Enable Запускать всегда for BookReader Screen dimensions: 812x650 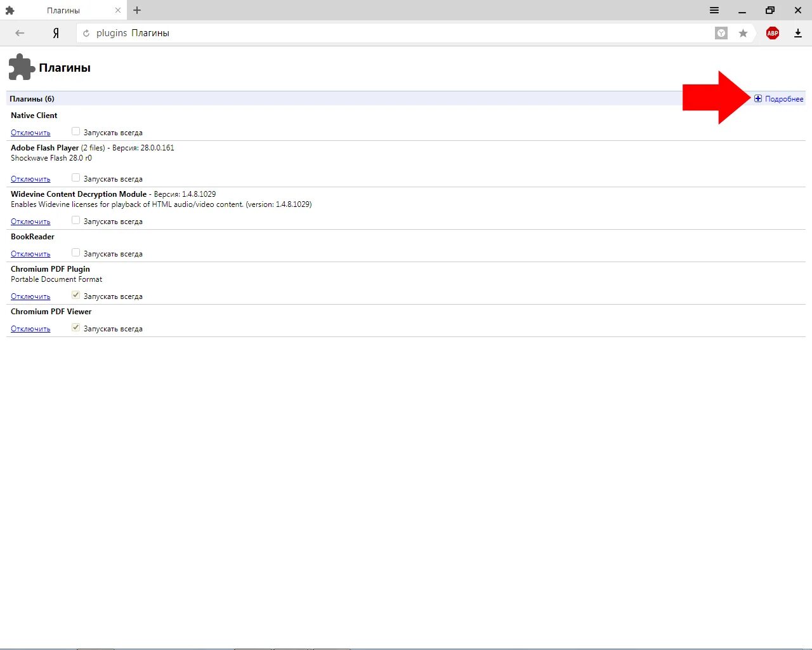[x=75, y=253]
